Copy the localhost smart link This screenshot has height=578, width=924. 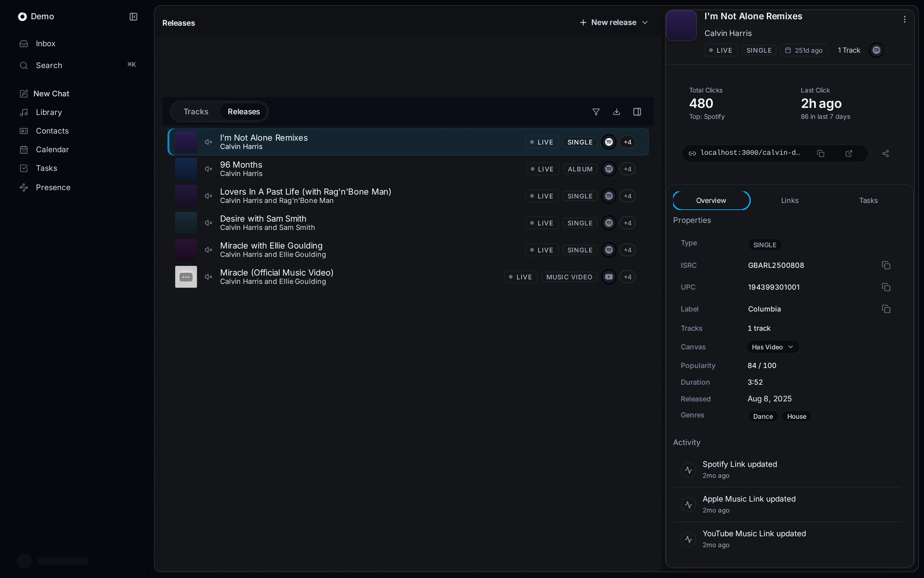pos(820,153)
